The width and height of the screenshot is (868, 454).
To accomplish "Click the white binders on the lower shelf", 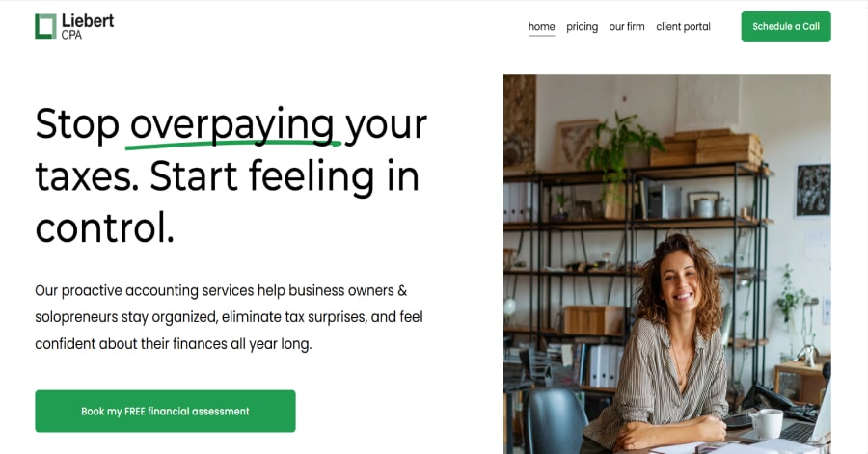I will [605, 365].
